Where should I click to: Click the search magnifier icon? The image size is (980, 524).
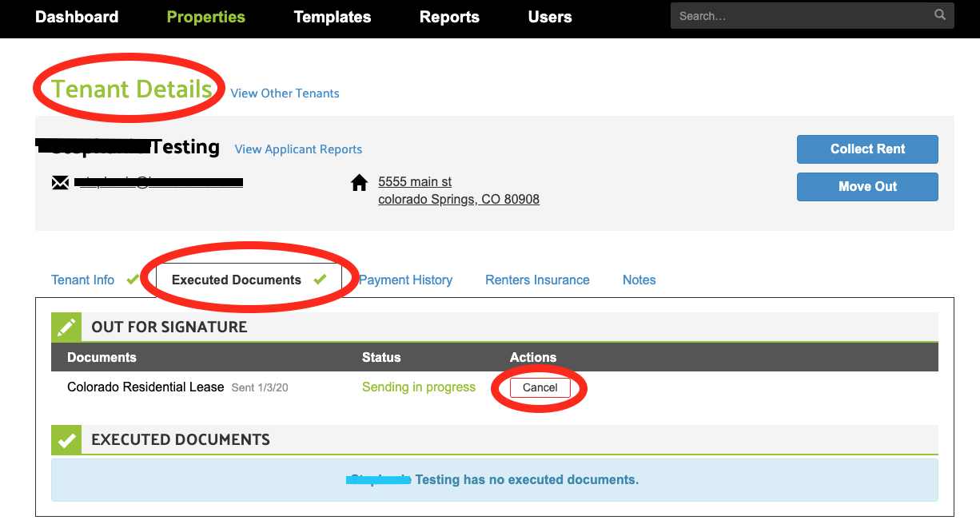click(939, 15)
